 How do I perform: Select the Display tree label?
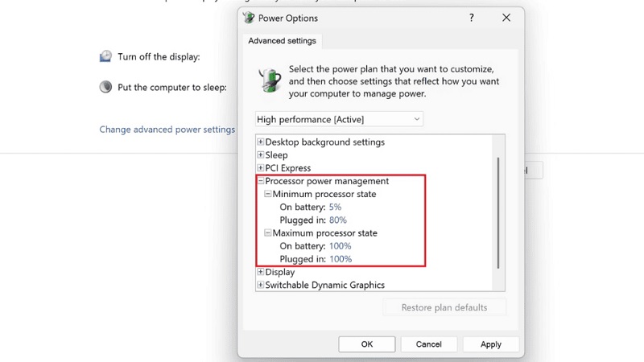tap(280, 272)
